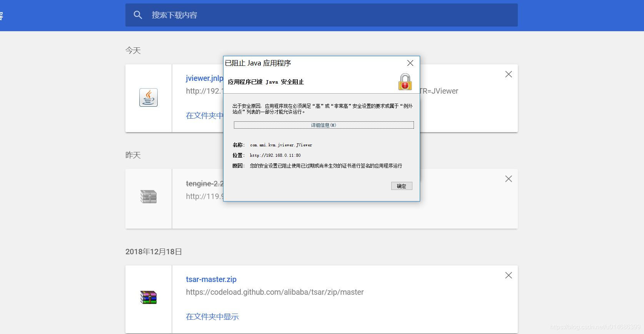Click the 昨天 date heading
The height and width of the screenshot is (334, 644).
pyautogui.click(x=133, y=155)
